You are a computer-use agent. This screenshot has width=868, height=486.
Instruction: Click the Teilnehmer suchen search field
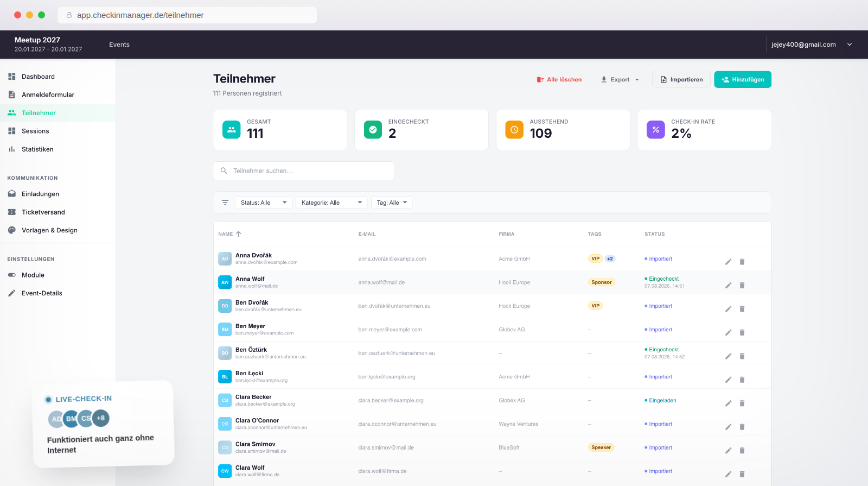[304, 171]
